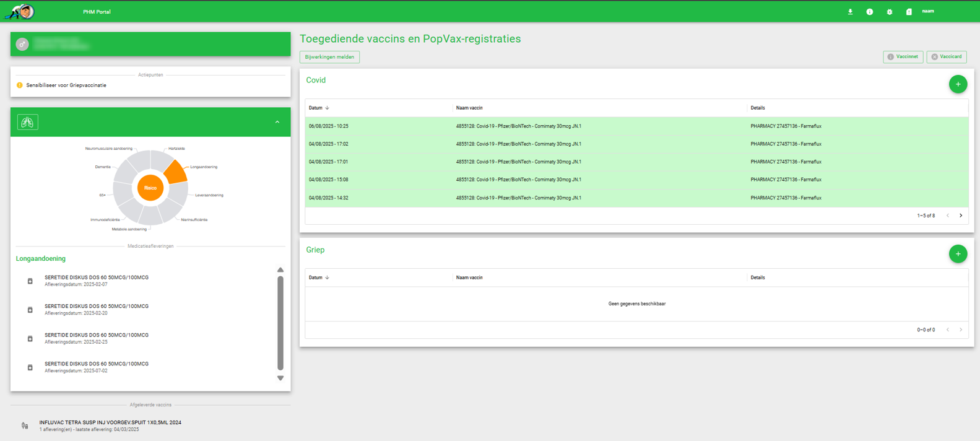This screenshot has width=980, height=441.
Task: Click the Dementie chart label
Action: 103,167
